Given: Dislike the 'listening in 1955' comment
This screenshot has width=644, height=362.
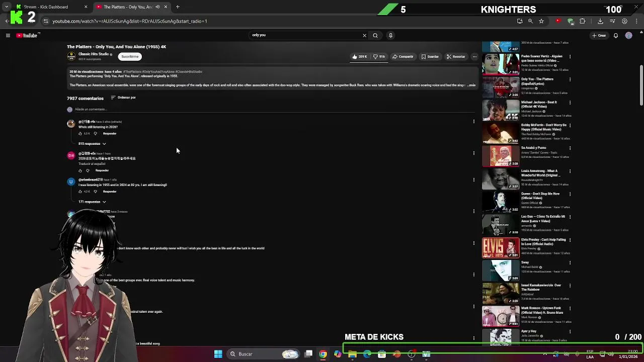Looking at the screenshot, I should pos(95,192).
